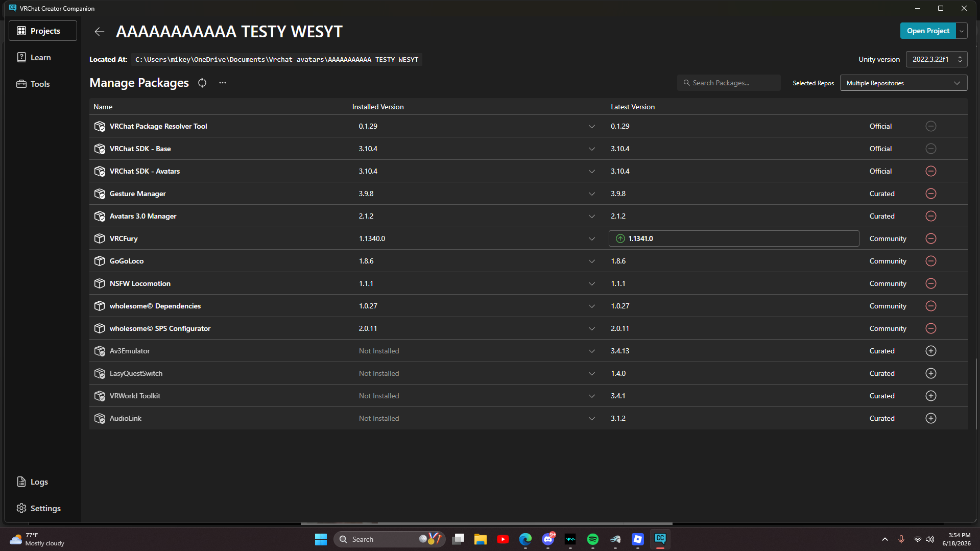The height and width of the screenshot is (551, 980).
Task: Remove NSFW Locomotion package
Action: point(931,283)
